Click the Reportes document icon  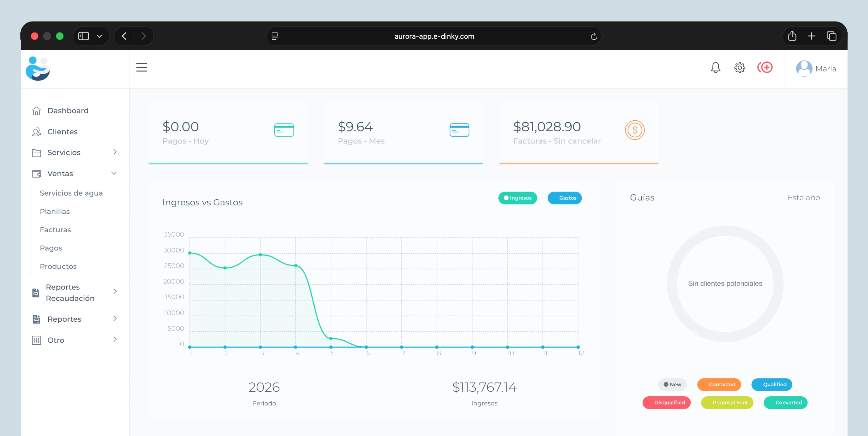point(36,319)
